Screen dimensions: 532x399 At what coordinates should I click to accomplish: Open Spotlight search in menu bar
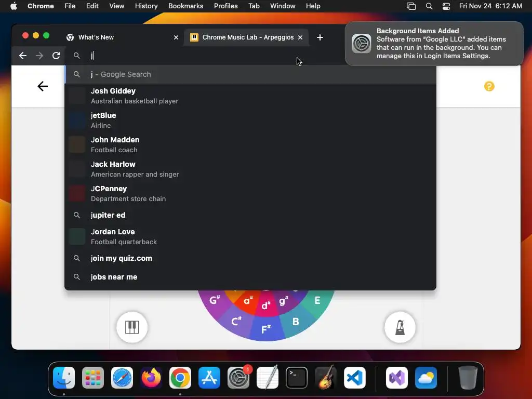[429, 6]
